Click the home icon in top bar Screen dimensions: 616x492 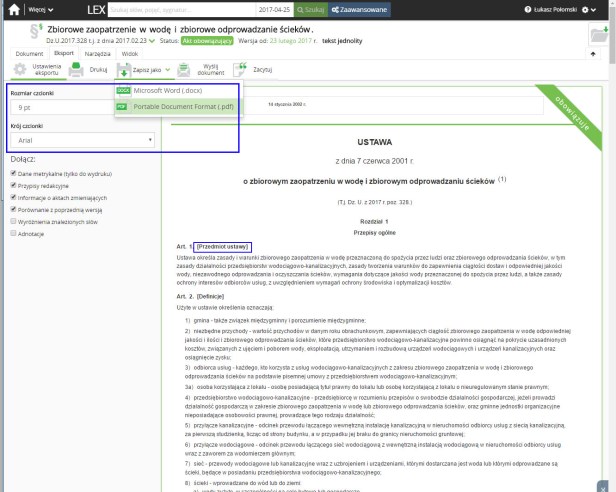point(9,9)
